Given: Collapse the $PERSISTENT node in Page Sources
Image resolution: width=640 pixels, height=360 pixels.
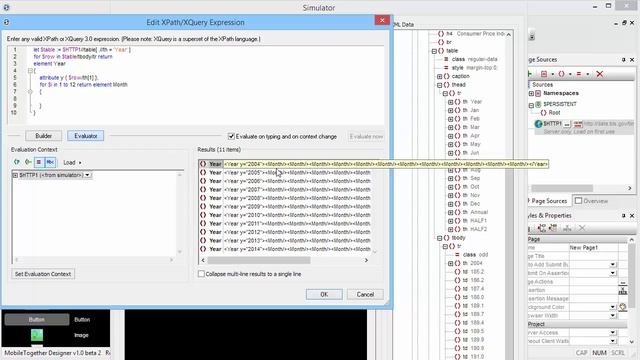Looking at the screenshot, I should pos(531,105).
